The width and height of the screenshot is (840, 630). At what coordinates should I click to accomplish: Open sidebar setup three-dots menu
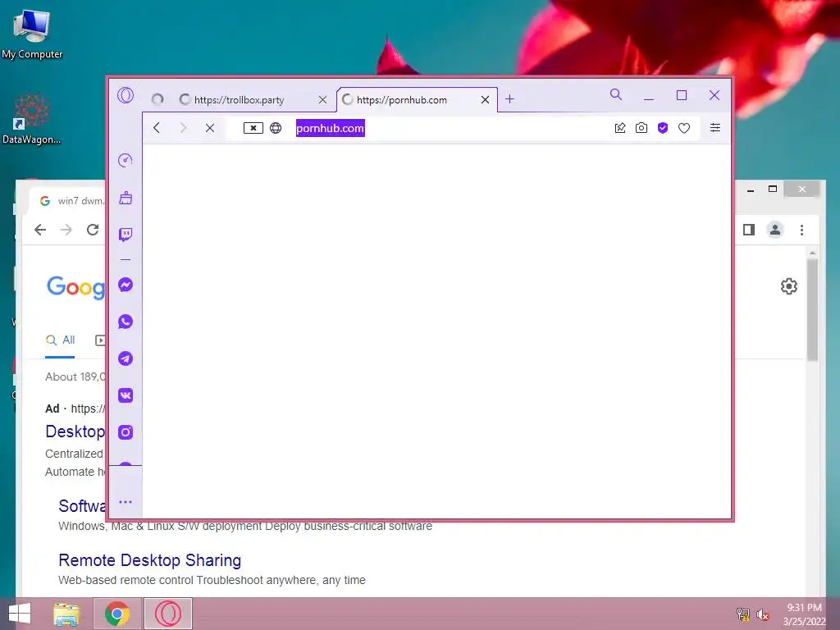pos(126,502)
